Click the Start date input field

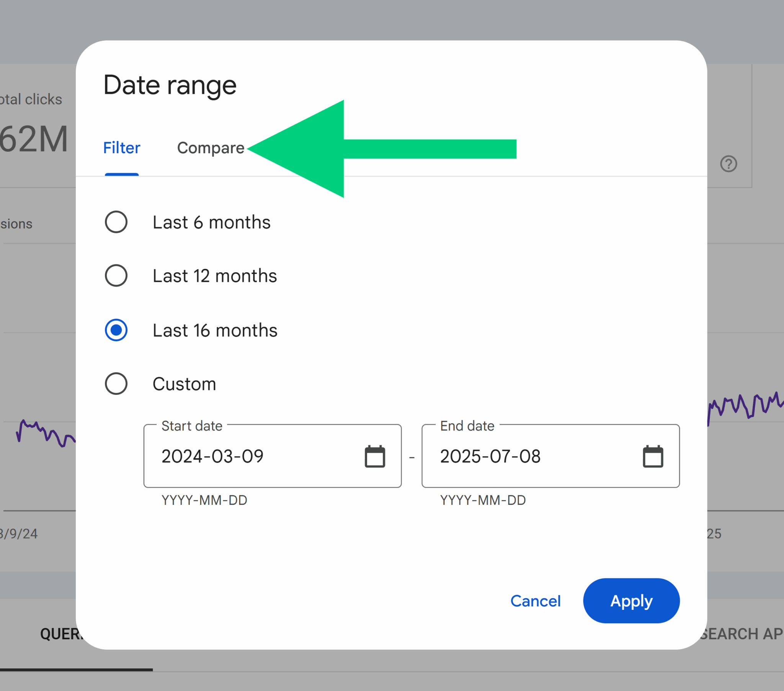(272, 456)
